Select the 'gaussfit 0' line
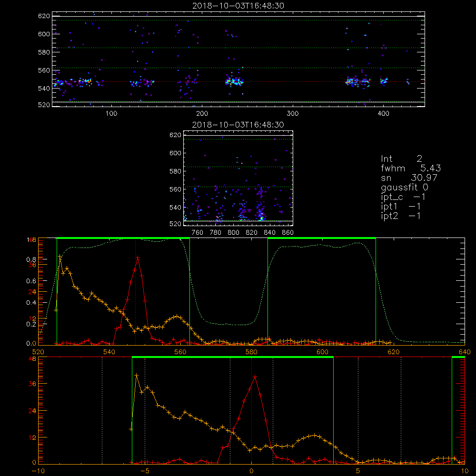 (404, 187)
